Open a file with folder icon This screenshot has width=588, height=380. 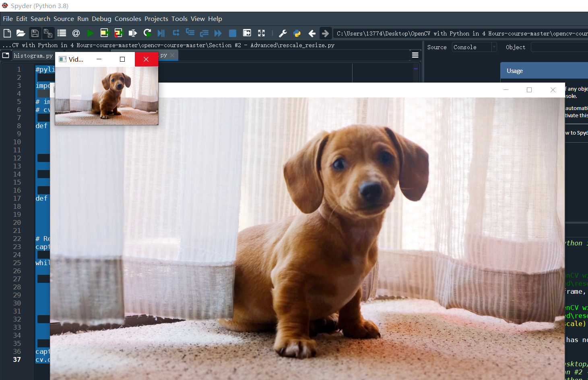[x=21, y=33]
